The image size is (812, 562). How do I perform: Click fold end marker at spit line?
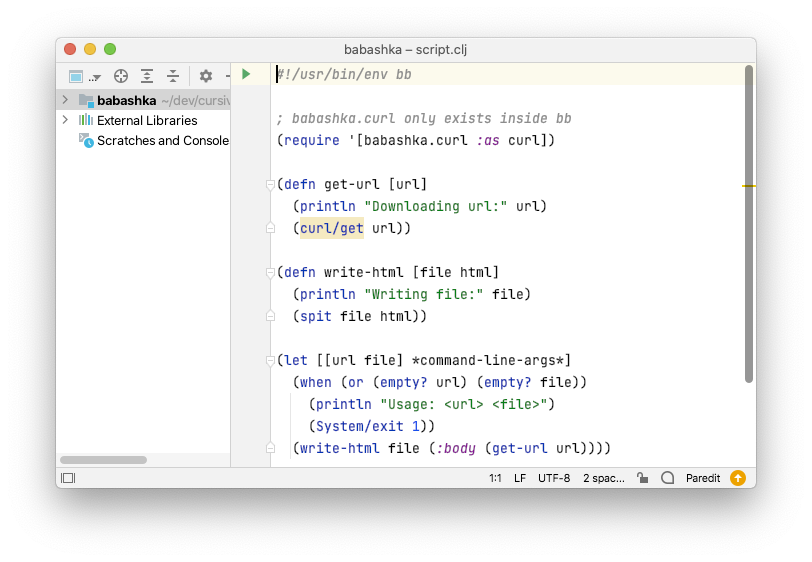point(270,316)
